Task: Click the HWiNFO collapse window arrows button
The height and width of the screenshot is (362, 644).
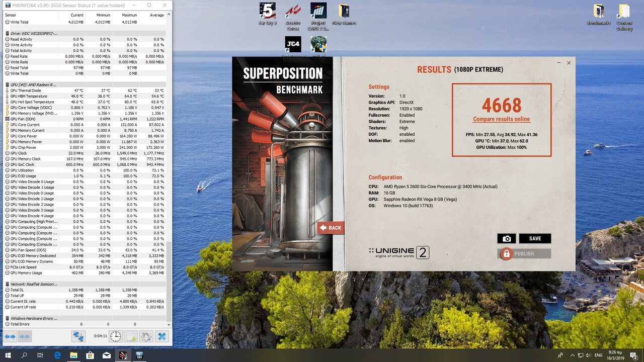Action: pos(25,336)
